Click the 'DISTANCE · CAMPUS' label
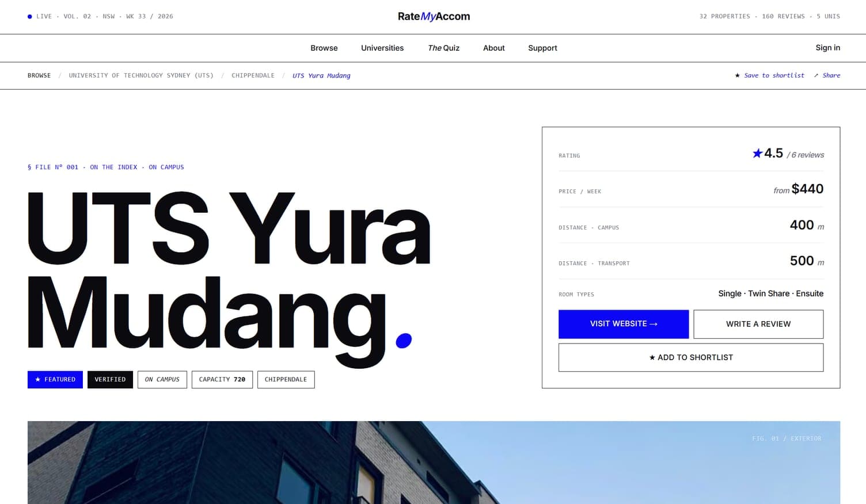The image size is (866, 504). 588,228
